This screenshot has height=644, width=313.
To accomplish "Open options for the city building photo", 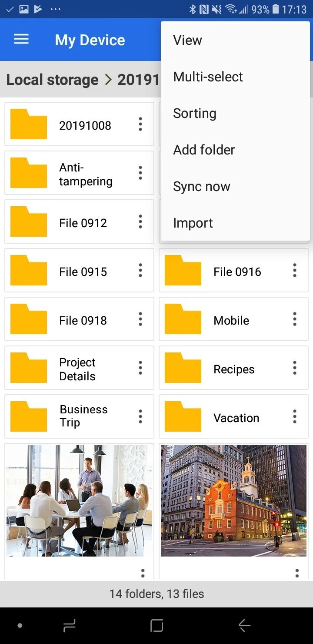I will (297, 573).
